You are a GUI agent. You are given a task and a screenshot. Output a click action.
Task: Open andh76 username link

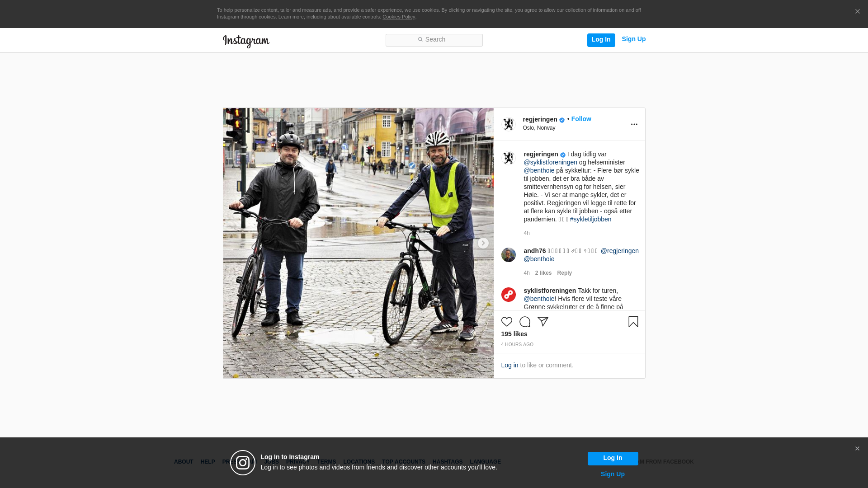[534, 251]
